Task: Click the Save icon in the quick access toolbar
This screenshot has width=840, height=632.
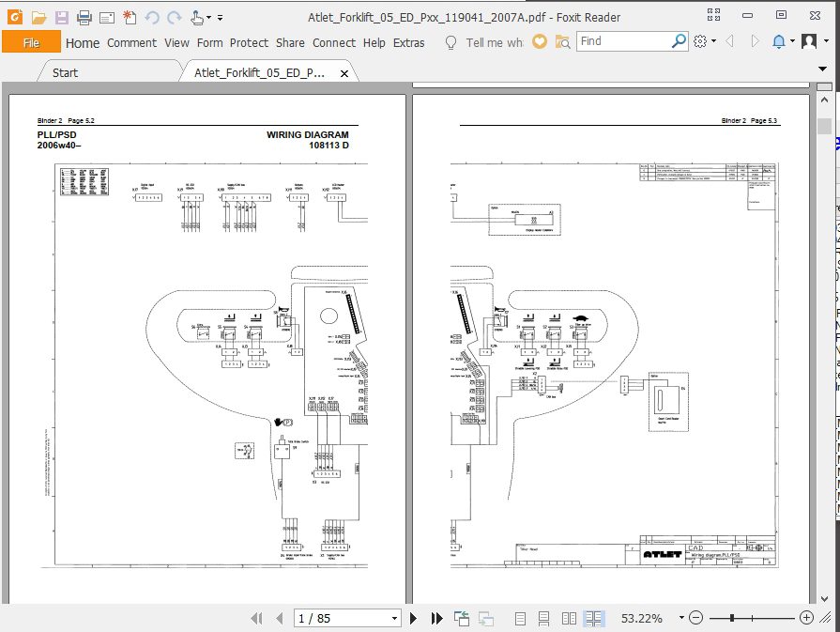Action: [x=60, y=16]
